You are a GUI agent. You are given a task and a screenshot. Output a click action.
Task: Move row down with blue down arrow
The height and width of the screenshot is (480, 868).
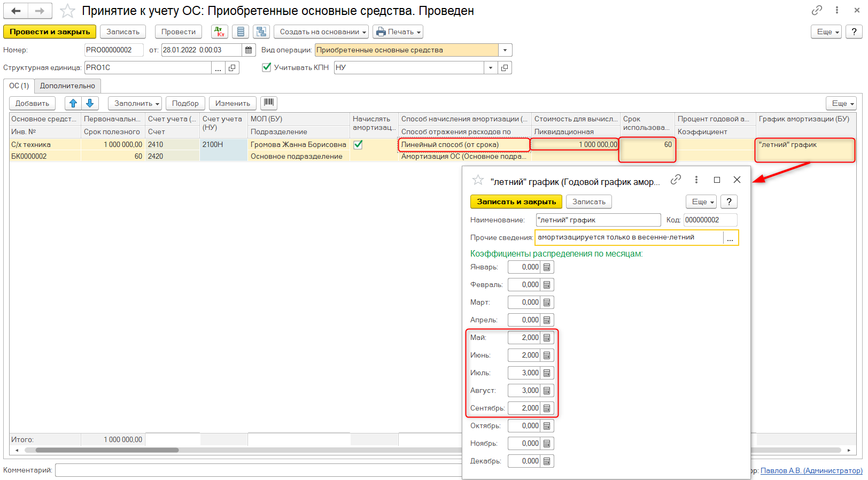pos(90,103)
